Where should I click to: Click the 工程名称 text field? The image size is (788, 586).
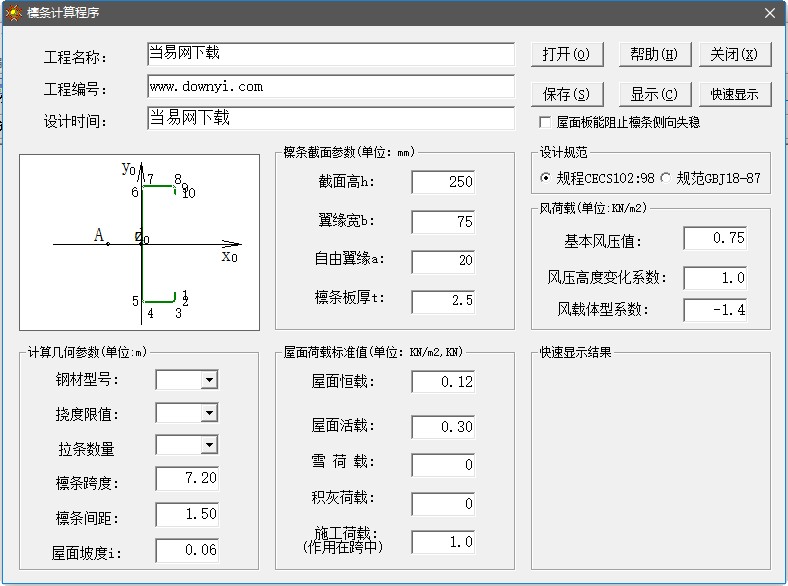(x=330, y=54)
